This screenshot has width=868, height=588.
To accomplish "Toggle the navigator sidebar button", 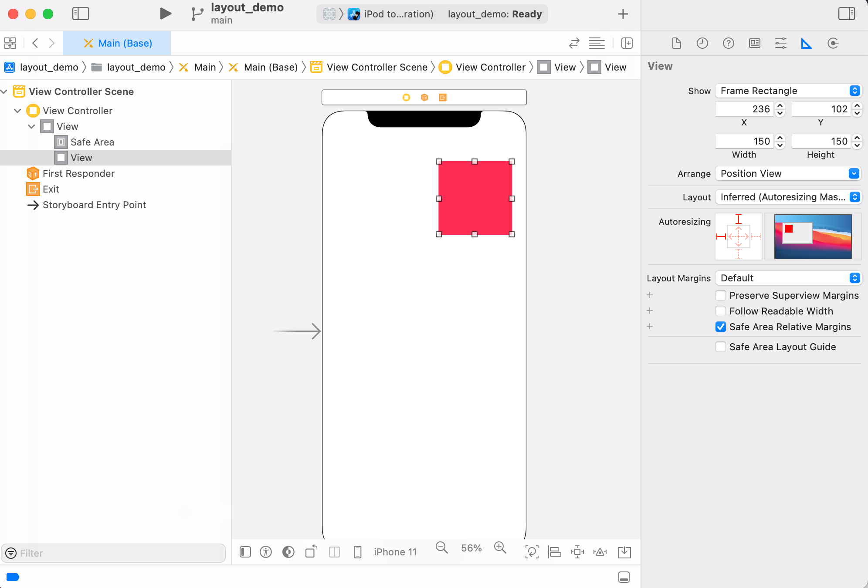I will (81, 14).
